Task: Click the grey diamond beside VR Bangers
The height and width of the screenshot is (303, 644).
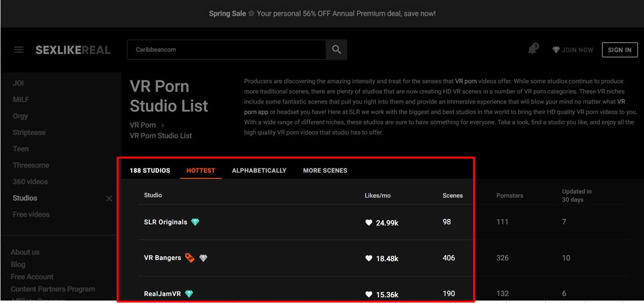Action: 204,258
